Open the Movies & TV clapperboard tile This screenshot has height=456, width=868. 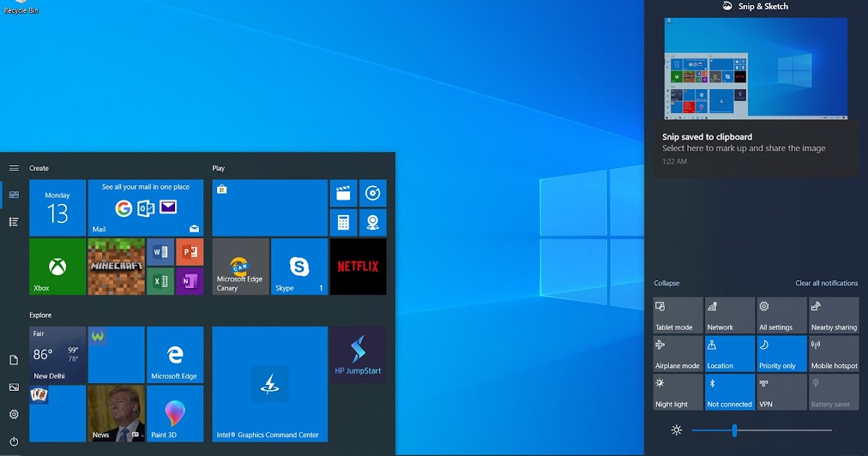344,193
